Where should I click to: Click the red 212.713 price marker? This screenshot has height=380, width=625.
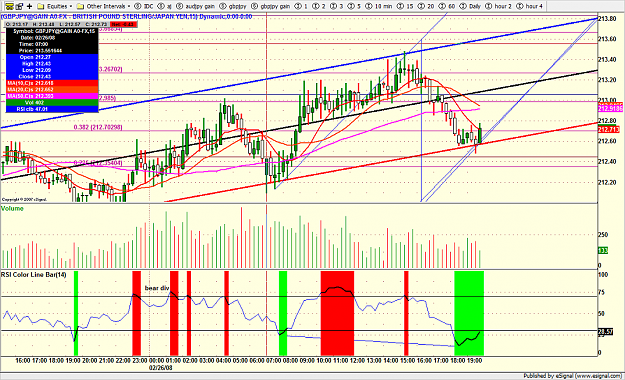(608, 130)
